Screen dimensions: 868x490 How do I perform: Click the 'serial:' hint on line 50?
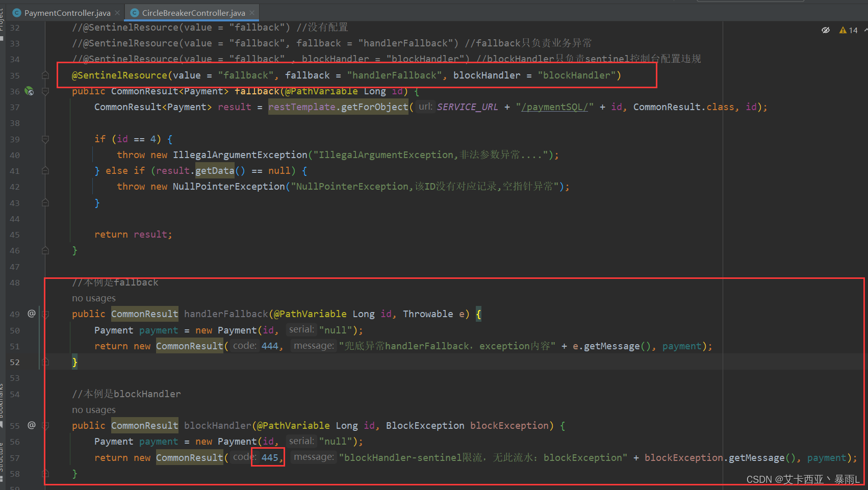[301, 329]
